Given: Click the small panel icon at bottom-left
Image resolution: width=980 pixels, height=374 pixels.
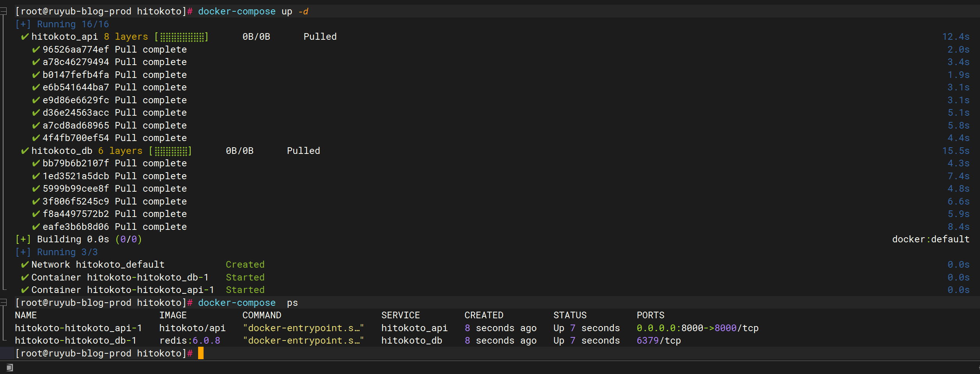Looking at the screenshot, I should (9, 367).
